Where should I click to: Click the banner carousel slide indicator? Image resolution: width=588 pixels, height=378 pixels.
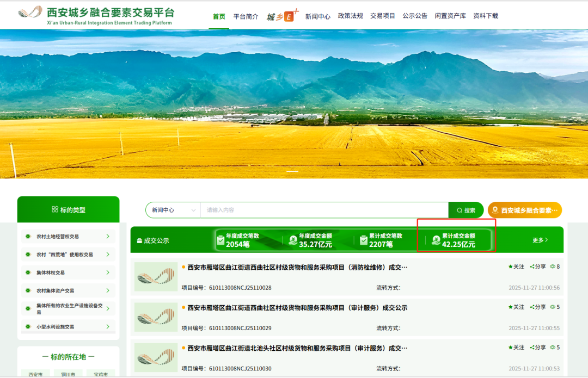293,171
